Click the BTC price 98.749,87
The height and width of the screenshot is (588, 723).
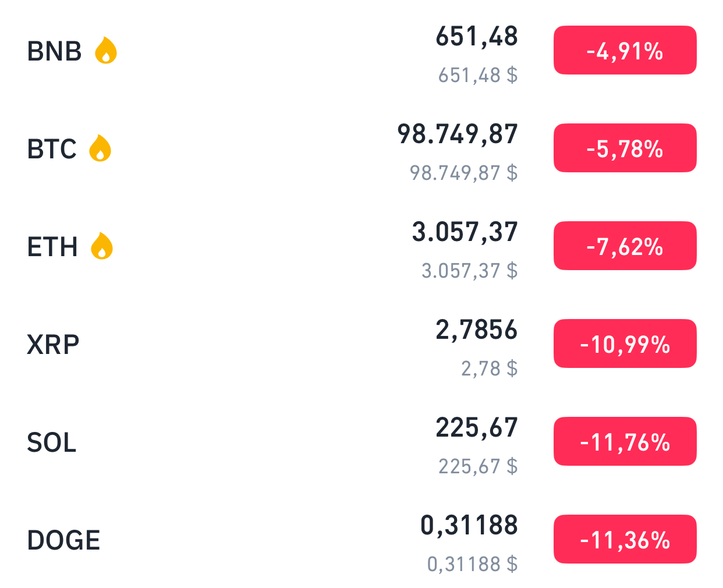coord(457,134)
